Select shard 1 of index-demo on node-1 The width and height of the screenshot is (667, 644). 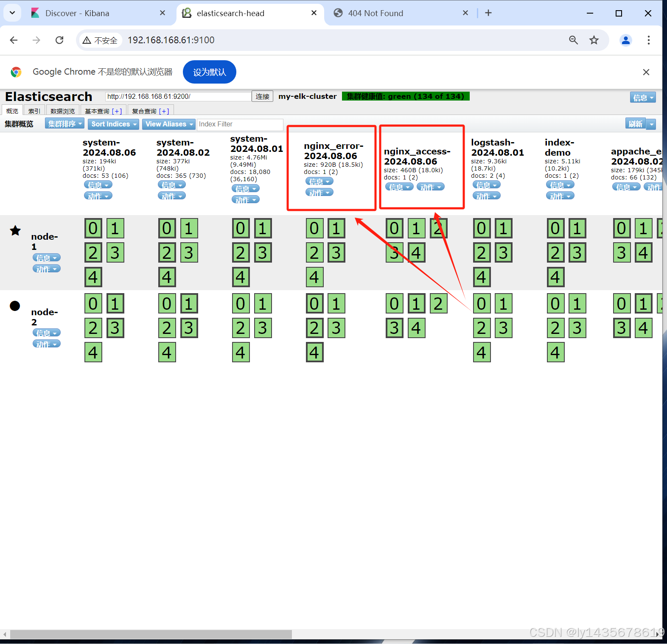[577, 228]
